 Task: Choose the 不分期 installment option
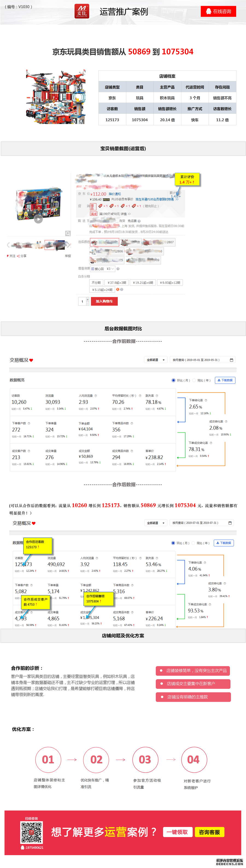pos(96,283)
